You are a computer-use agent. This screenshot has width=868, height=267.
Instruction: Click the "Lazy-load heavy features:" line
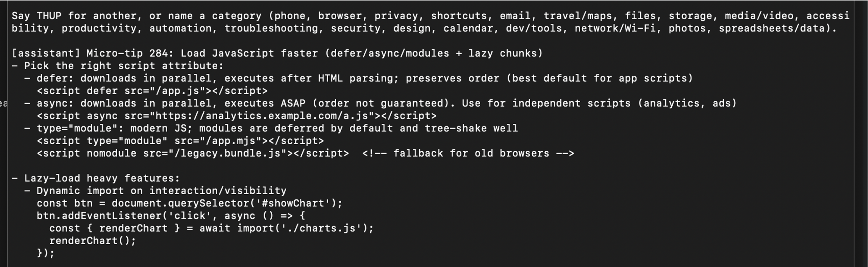tap(101, 178)
